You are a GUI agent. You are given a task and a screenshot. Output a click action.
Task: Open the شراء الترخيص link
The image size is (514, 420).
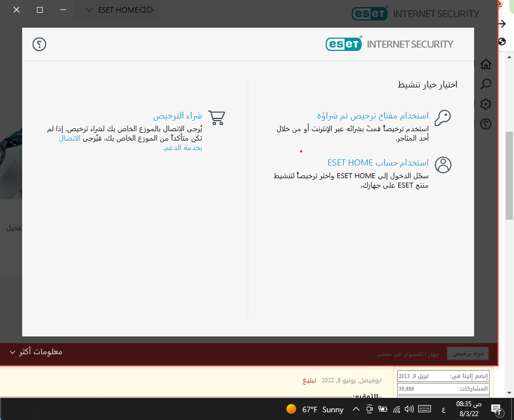point(177,116)
